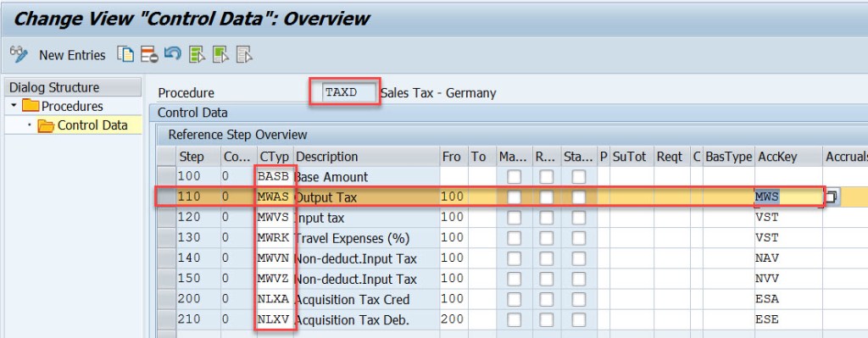Viewport: 868px width, 338px height.
Task: Tick Manual checkbox for Base Amount row
Action: click(515, 177)
